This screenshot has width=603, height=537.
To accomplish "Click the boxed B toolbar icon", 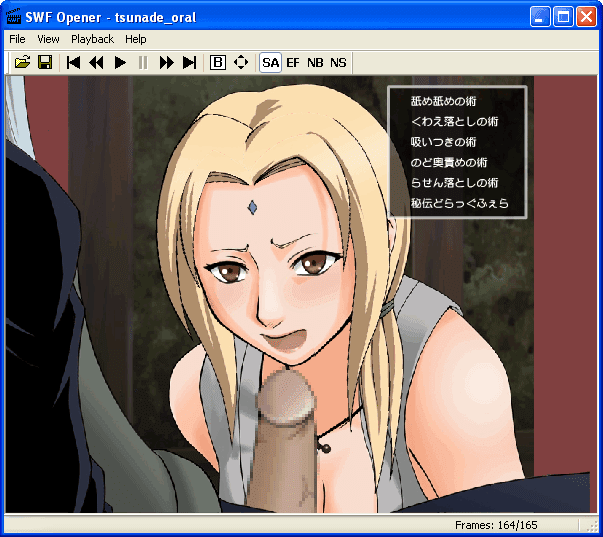I will pos(218,62).
